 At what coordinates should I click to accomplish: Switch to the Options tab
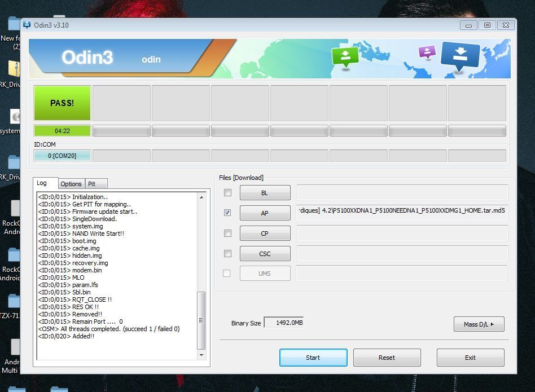[71, 184]
